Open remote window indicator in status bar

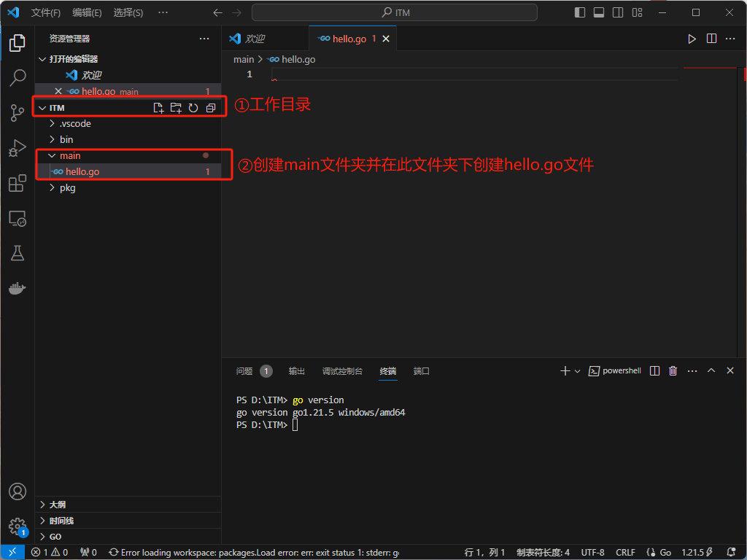coord(12,553)
